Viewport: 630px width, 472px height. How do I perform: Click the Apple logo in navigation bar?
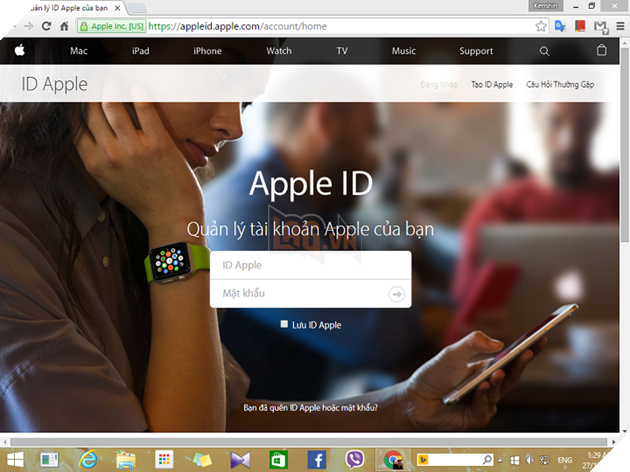pyautogui.click(x=19, y=51)
